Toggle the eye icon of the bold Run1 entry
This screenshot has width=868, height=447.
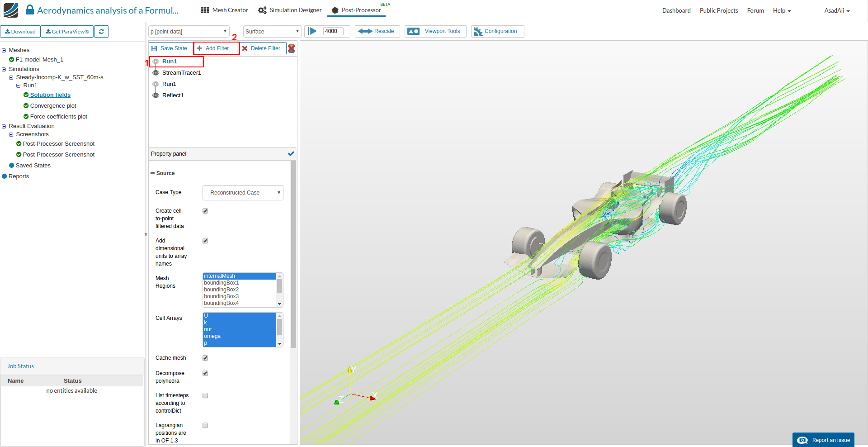click(156, 62)
